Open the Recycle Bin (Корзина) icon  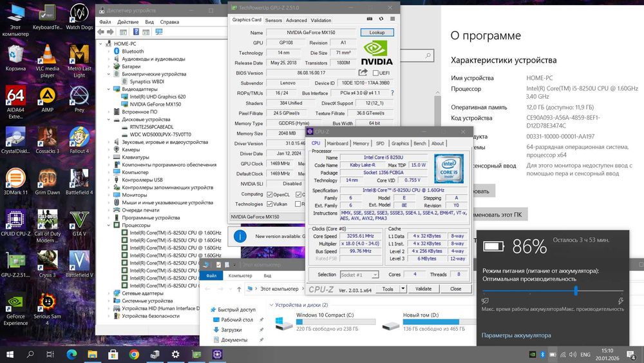(x=15, y=58)
